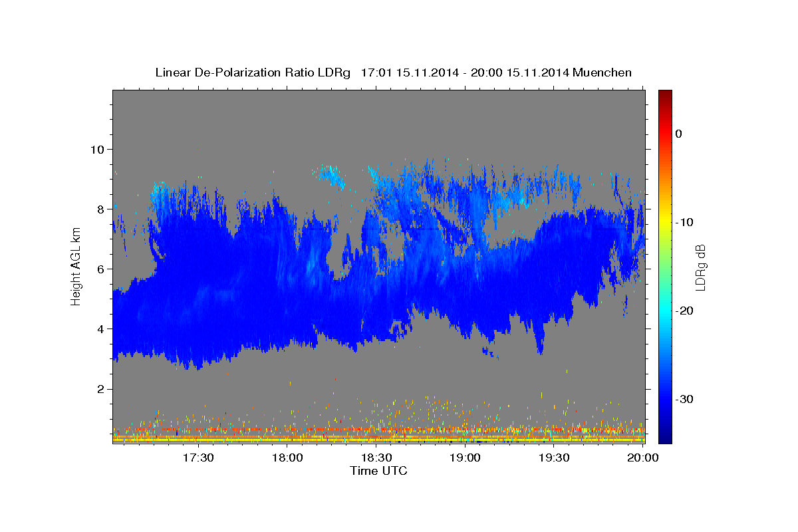Image resolution: width=798 pixels, height=532 pixels.
Task: Click the colorbar value 0
Action: tap(678, 134)
